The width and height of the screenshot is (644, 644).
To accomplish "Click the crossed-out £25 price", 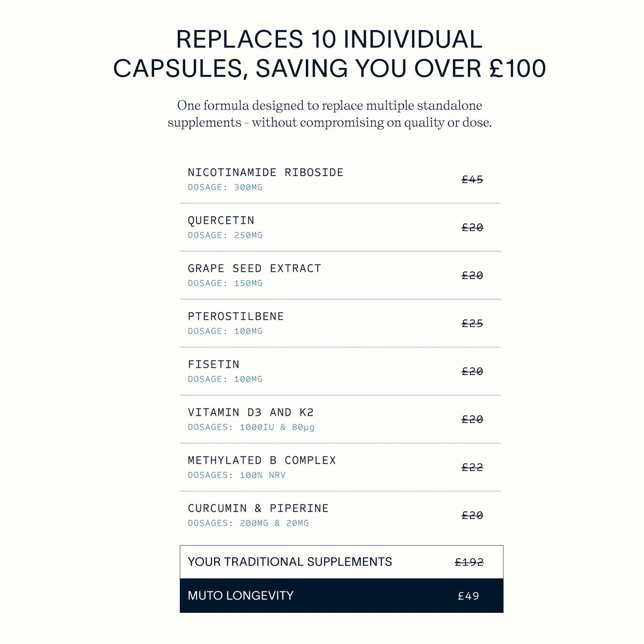I will (472, 323).
